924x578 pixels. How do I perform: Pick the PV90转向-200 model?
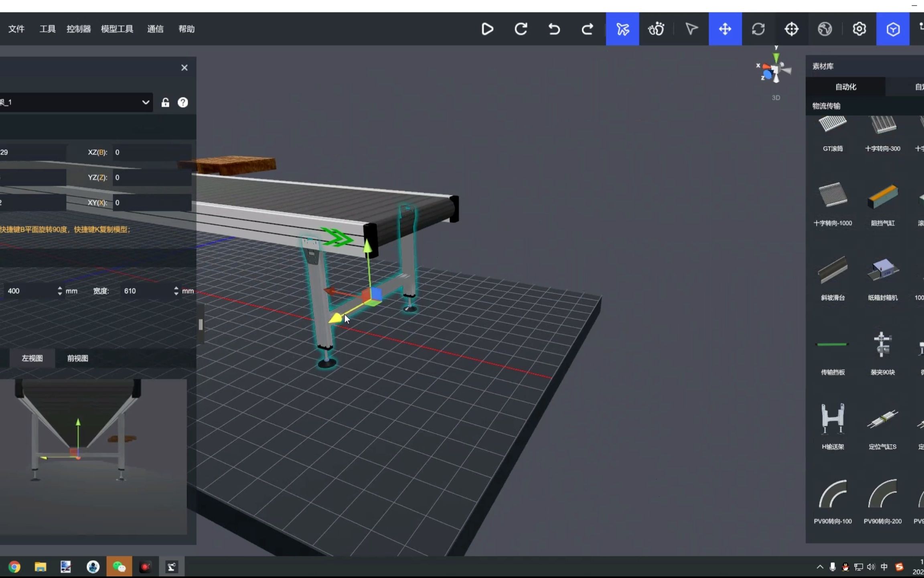pos(882,502)
